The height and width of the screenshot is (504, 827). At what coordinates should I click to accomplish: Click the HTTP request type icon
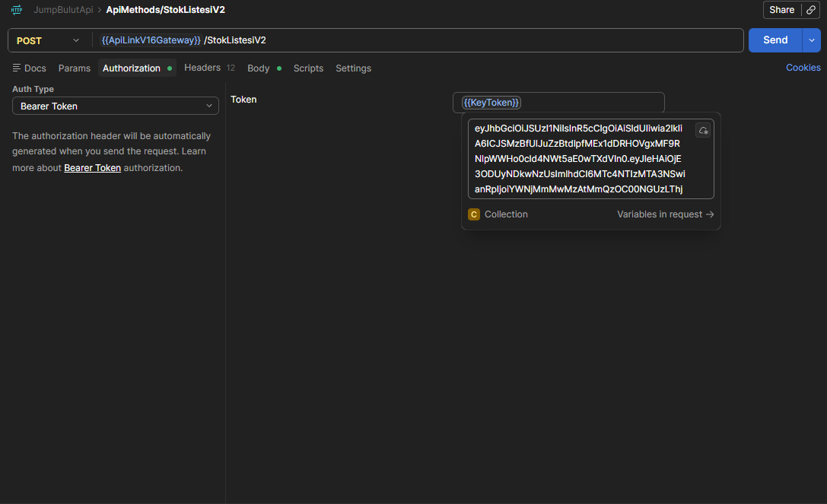[17, 9]
